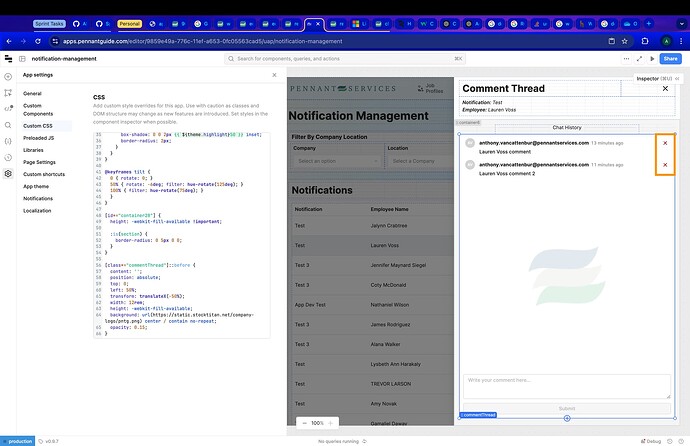Click the status bar history clock icon

click(x=670, y=441)
